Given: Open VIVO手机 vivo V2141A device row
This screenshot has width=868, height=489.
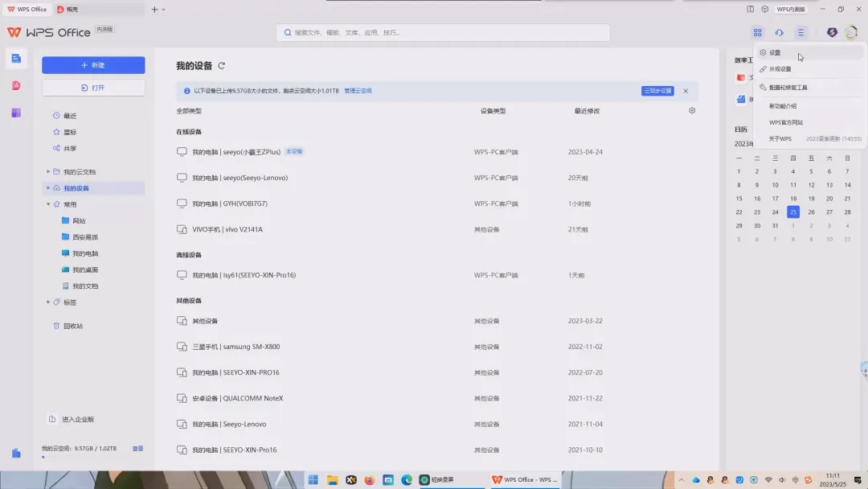Looking at the screenshot, I should [x=436, y=229].
